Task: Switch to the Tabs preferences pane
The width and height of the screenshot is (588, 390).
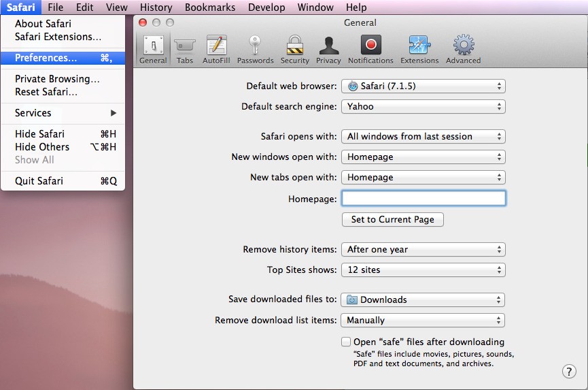Action: point(185,50)
